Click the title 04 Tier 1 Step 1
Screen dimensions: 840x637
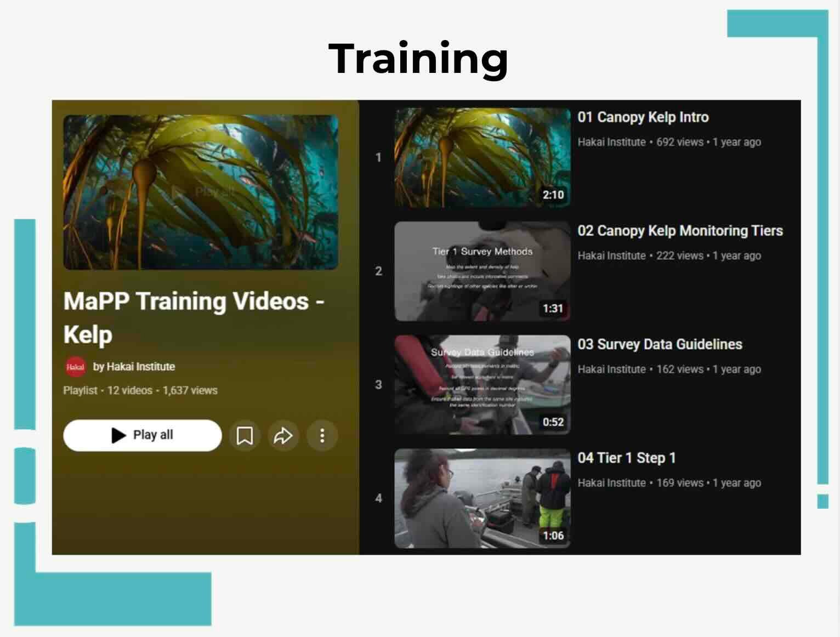pyautogui.click(x=627, y=458)
